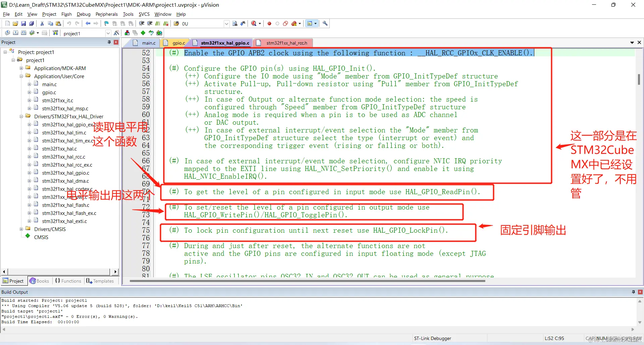Switch to the stm32f1xx_hal_rcc.h tab

(x=283, y=43)
